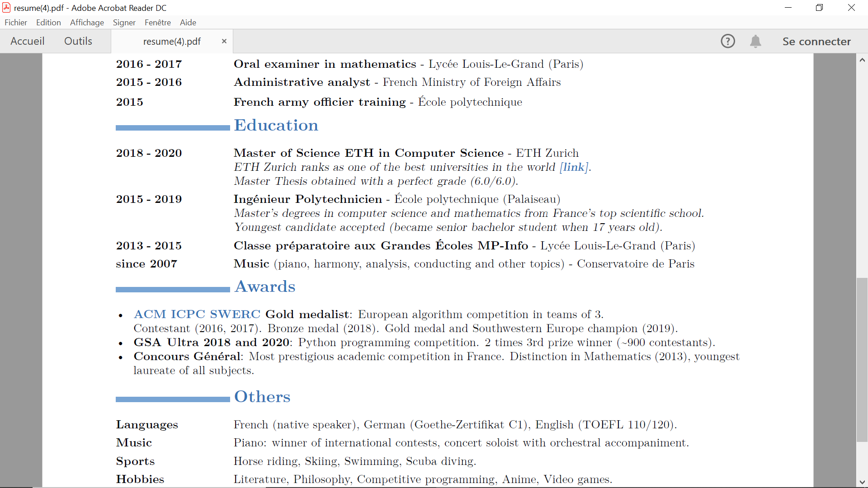Click the text 'Master Thesis obtained with a perfect grade'
This screenshot has width=868, height=488.
pyautogui.click(x=350, y=181)
